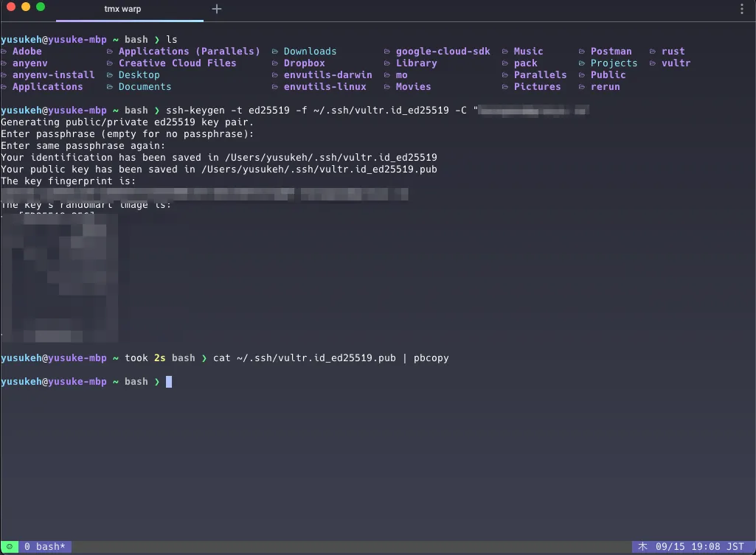This screenshot has width=756, height=555.
Task: Click the folder icon beside google-cloud-sdk
Action: pos(386,52)
